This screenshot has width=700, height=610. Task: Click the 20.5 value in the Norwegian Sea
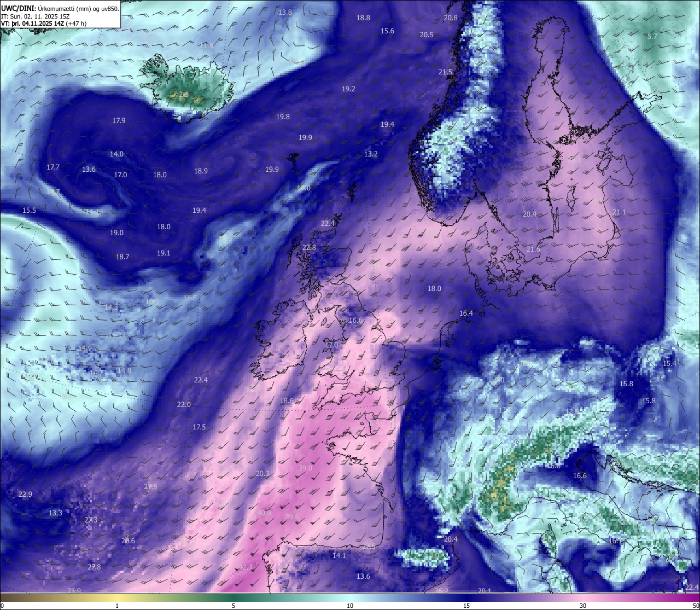[x=427, y=34]
